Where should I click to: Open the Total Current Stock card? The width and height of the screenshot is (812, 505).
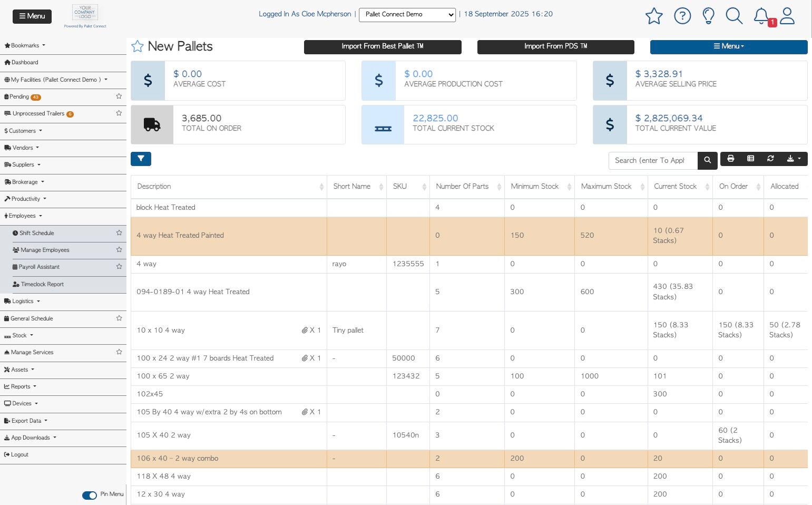click(x=469, y=124)
